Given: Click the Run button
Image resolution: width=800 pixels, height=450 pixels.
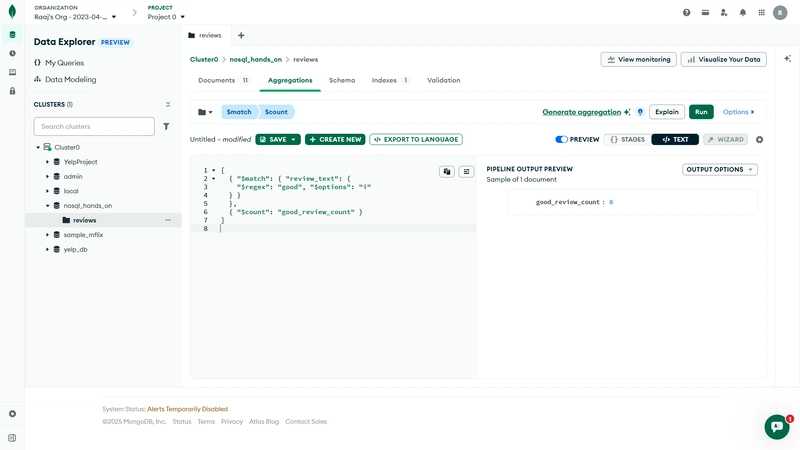Looking at the screenshot, I should tap(701, 112).
